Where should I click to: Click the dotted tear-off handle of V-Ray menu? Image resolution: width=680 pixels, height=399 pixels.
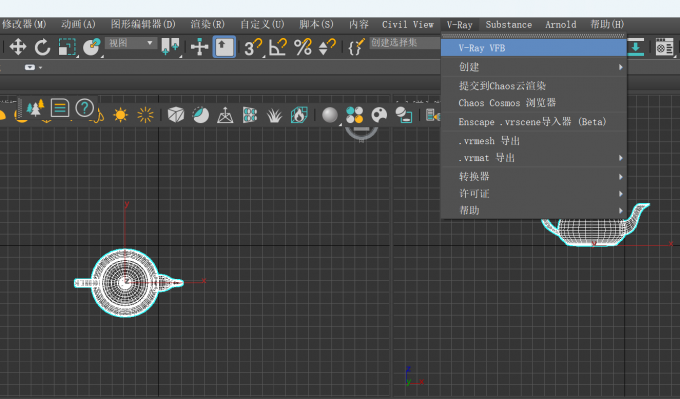[x=534, y=36]
